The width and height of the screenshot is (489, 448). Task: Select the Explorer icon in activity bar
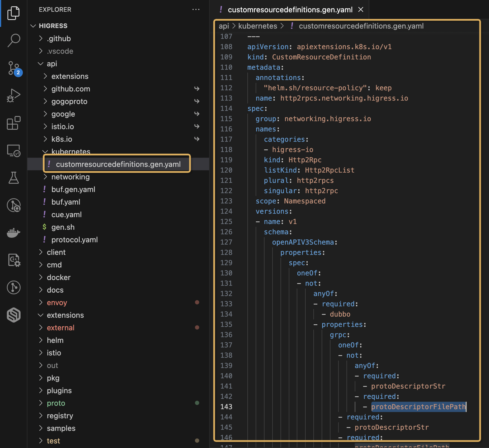tap(13, 13)
